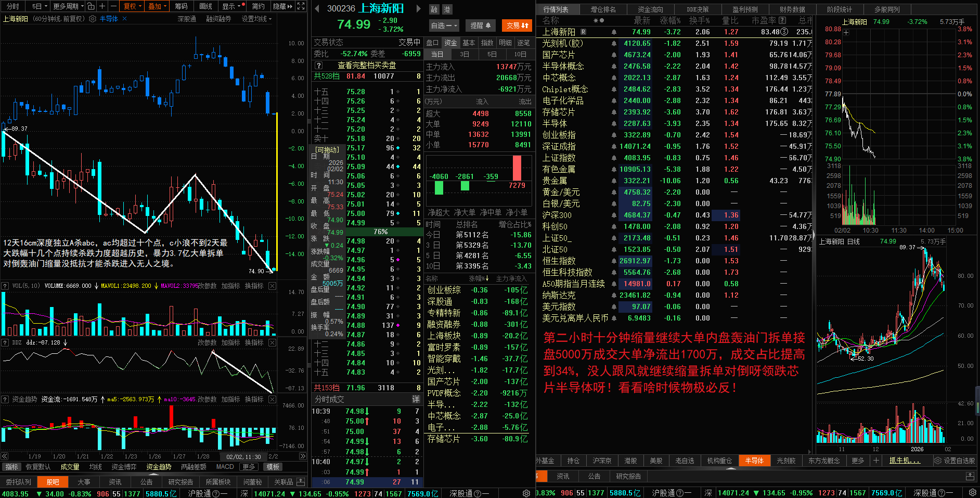
Task: Zoom in chart with plus icon
Action: [x=102, y=6]
